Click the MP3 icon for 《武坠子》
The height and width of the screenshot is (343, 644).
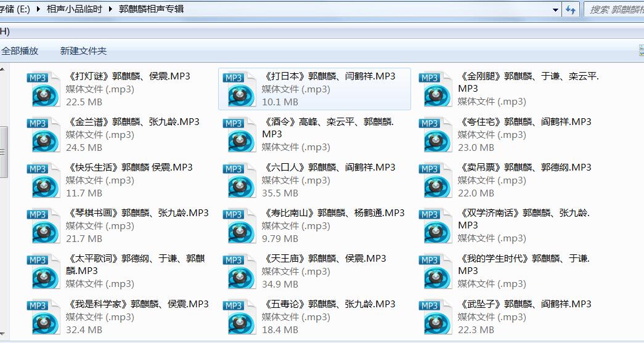pos(435,317)
